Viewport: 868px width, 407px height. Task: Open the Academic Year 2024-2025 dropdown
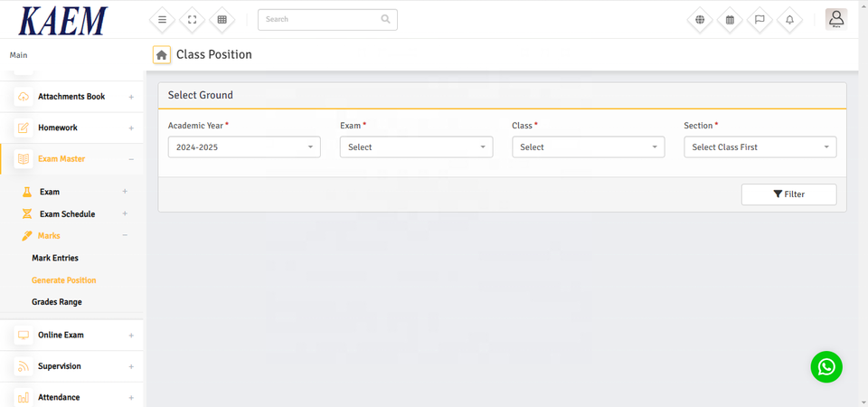244,147
